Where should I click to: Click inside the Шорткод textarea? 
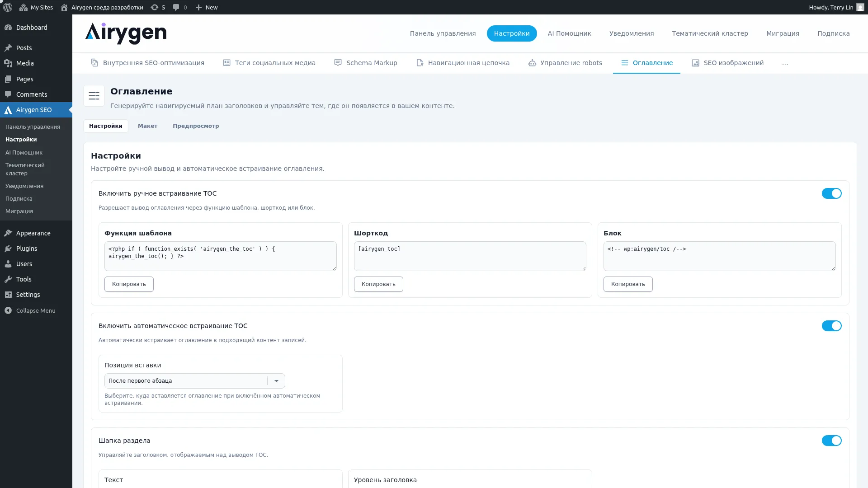point(470,256)
